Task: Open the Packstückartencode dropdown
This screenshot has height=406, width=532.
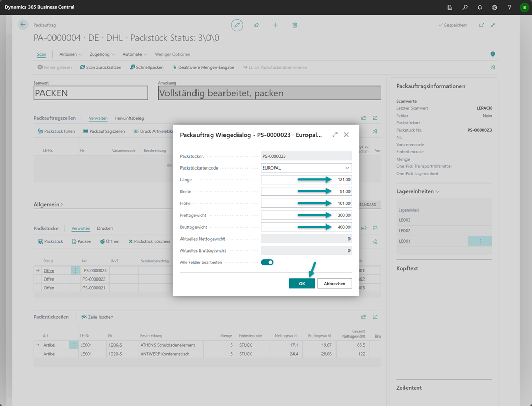Action: (347, 168)
